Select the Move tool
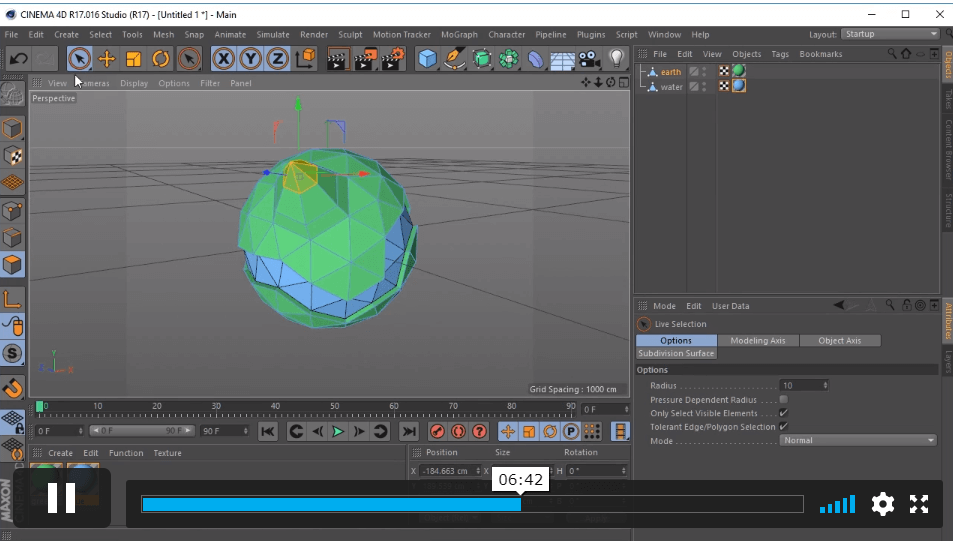 coord(107,59)
